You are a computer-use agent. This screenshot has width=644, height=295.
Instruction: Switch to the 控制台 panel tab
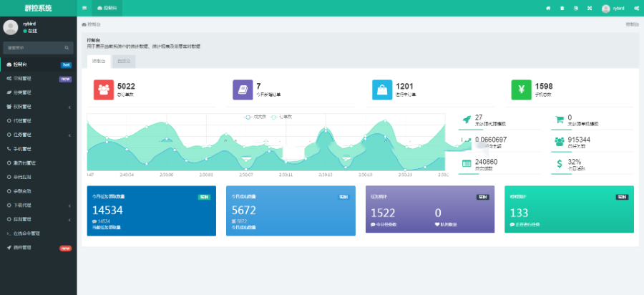99,61
